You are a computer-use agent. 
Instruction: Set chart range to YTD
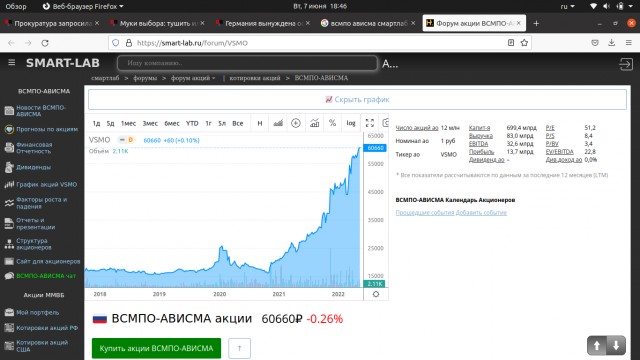[x=192, y=123]
